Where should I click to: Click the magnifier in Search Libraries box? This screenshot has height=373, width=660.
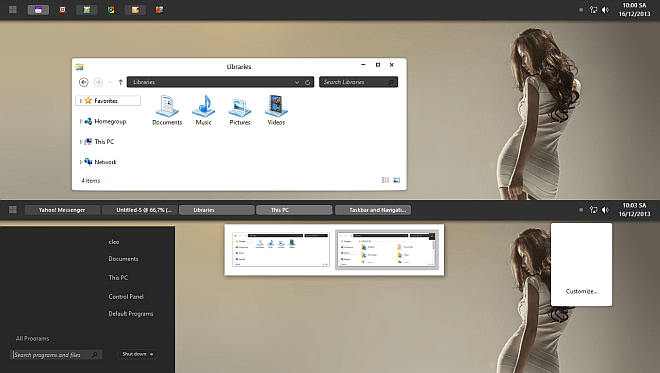click(391, 82)
